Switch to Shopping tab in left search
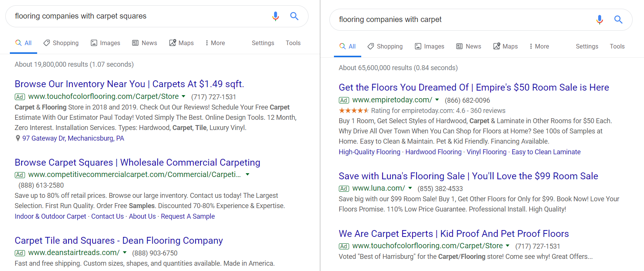This screenshot has height=271, width=644. click(61, 43)
